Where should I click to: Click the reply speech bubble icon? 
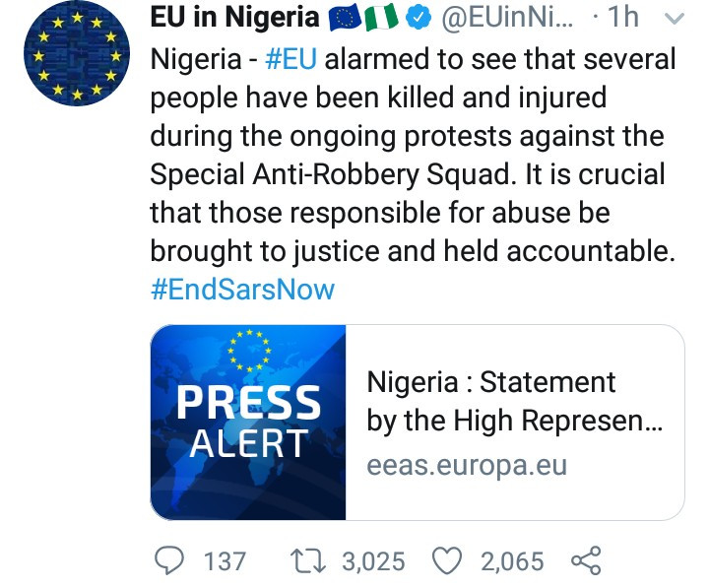coord(169,560)
